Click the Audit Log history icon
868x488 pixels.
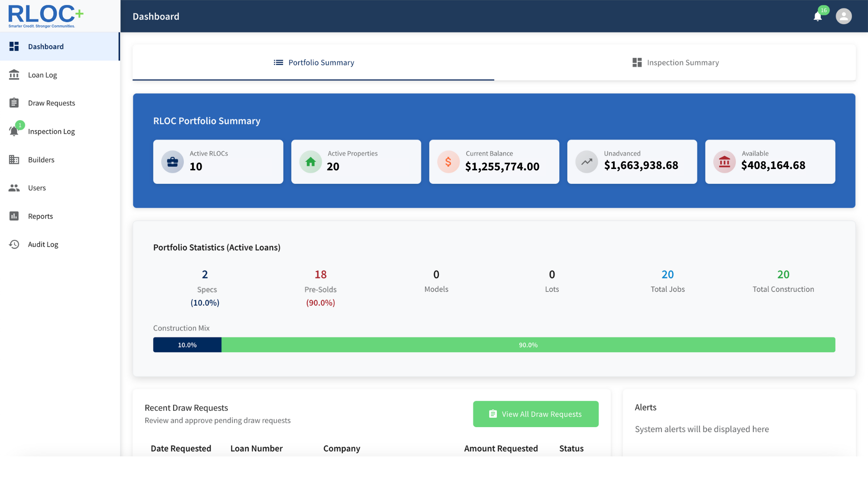(14, 244)
